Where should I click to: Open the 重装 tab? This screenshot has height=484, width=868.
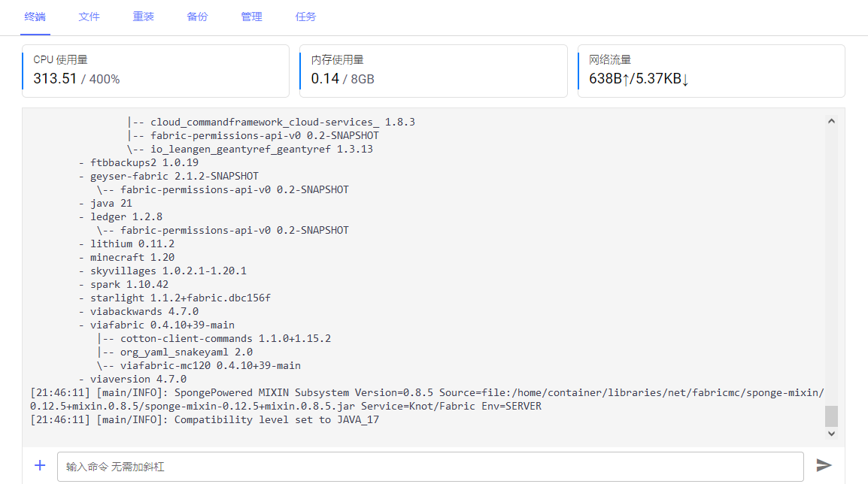(x=144, y=17)
